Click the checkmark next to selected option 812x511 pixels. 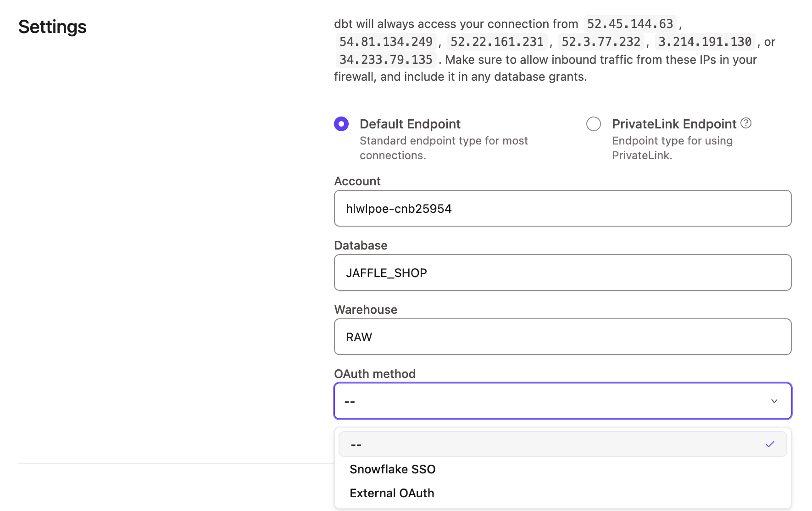click(770, 444)
